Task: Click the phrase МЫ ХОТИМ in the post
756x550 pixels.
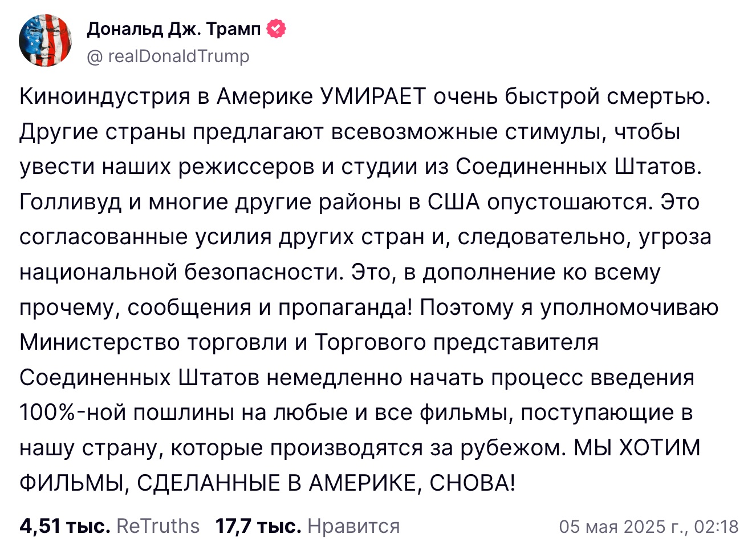Action: coord(637,448)
